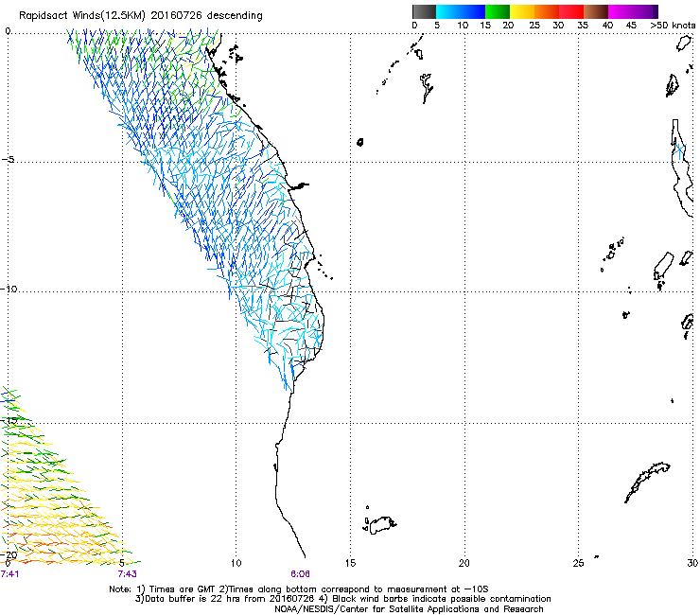The width and height of the screenshot is (700, 615).
Task: Click the bottom axis "20" longitude label
Action: coord(464,563)
